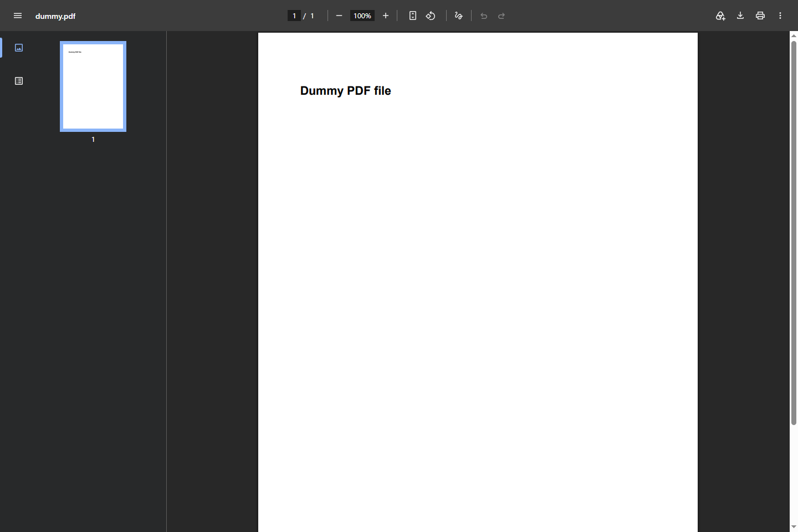Click the undo arrow icon
Image resolution: width=798 pixels, height=532 pixels.
pos(484,16)
